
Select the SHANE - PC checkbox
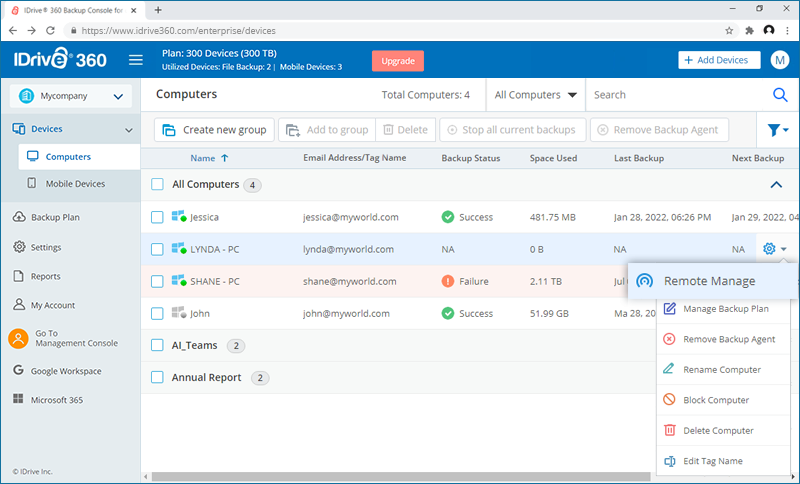(x=157, y=281)
